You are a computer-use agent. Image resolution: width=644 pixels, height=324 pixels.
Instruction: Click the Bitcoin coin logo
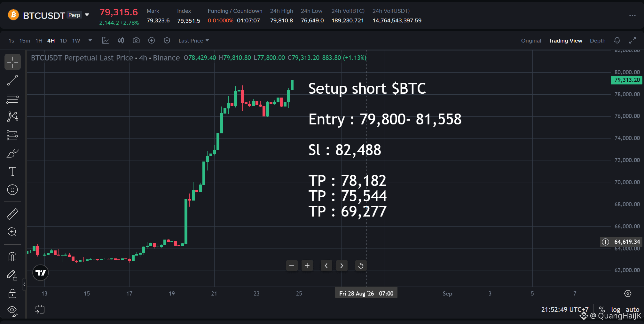click(13, 15)
